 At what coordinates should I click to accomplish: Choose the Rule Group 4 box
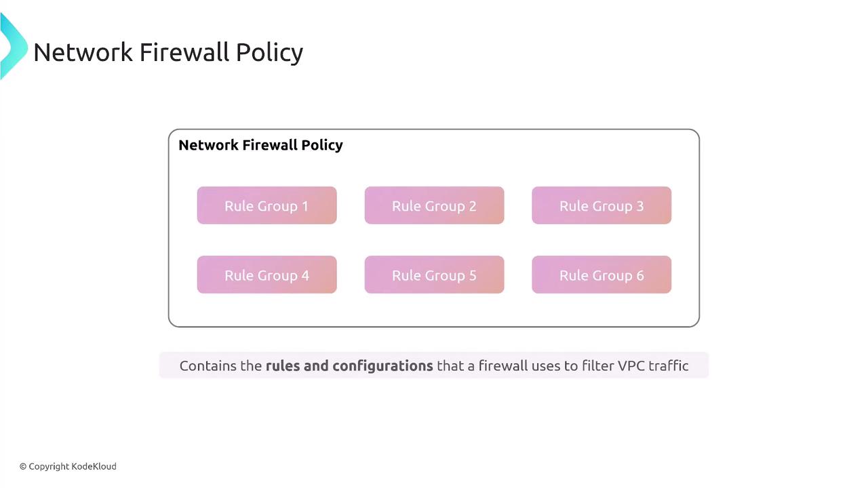pyautogui.click(x=267, y=274)
